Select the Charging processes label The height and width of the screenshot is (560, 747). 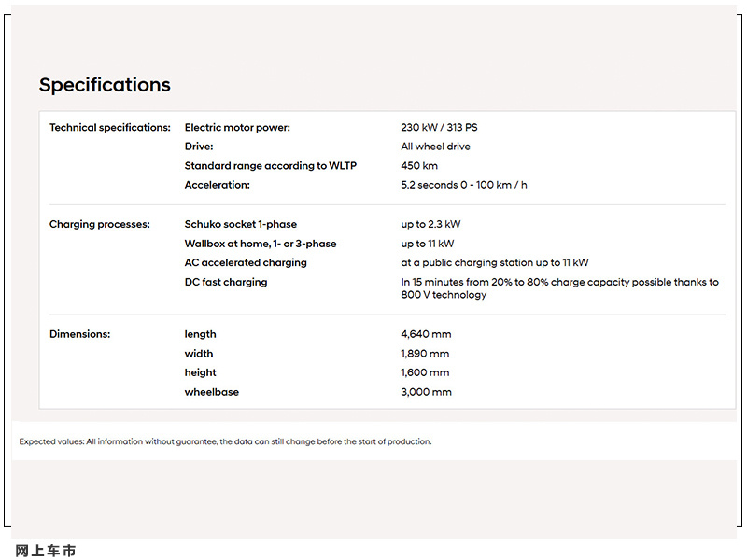(x=100, y=224)
